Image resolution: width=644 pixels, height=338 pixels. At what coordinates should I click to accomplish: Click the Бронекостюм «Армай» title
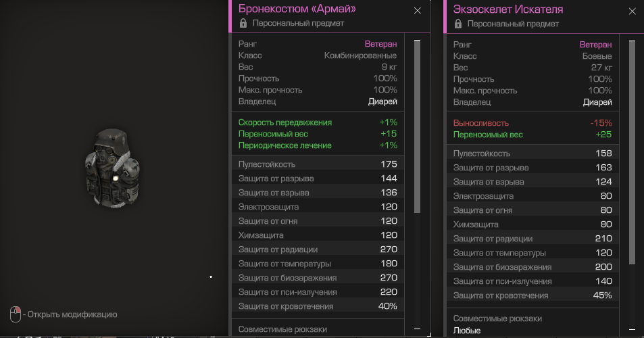tap(297, 9)
